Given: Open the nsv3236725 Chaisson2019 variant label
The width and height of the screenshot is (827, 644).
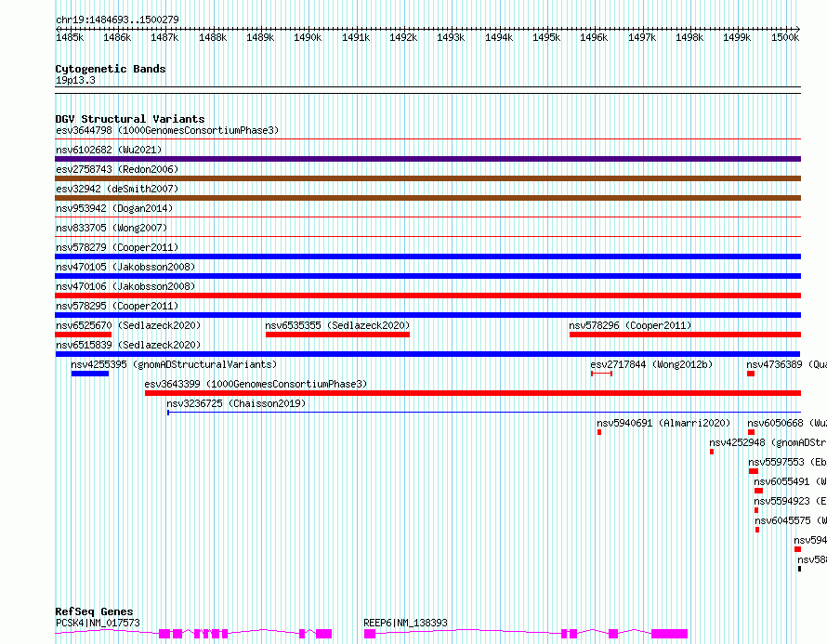Looking at the screenshot, I should point(236,403).
